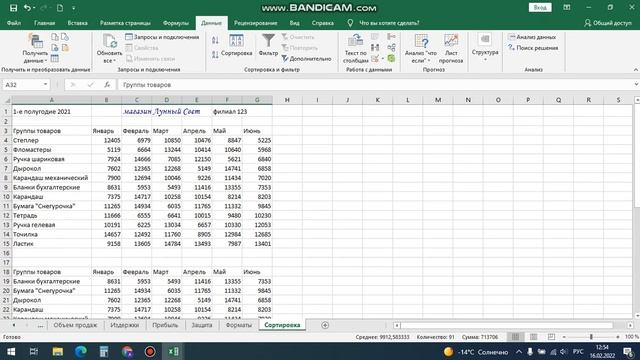Click the zoom slider handle
This screenshot has width=640, height=360.
591,337
